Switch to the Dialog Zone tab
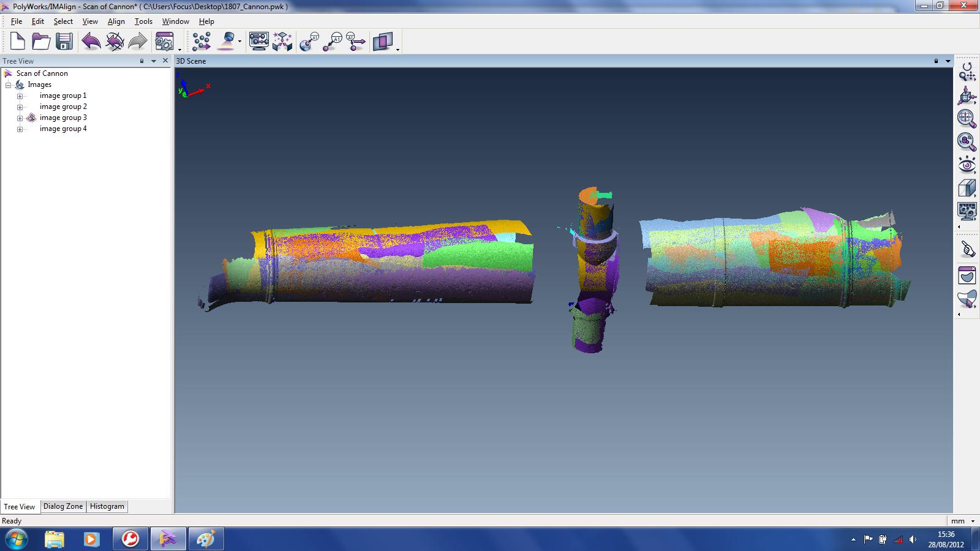Viewport: 980px width, 551px height. tap(63, 506)
